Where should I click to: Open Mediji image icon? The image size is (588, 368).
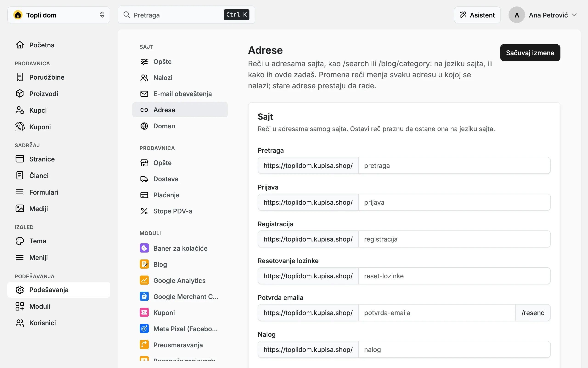pos(20,208)
